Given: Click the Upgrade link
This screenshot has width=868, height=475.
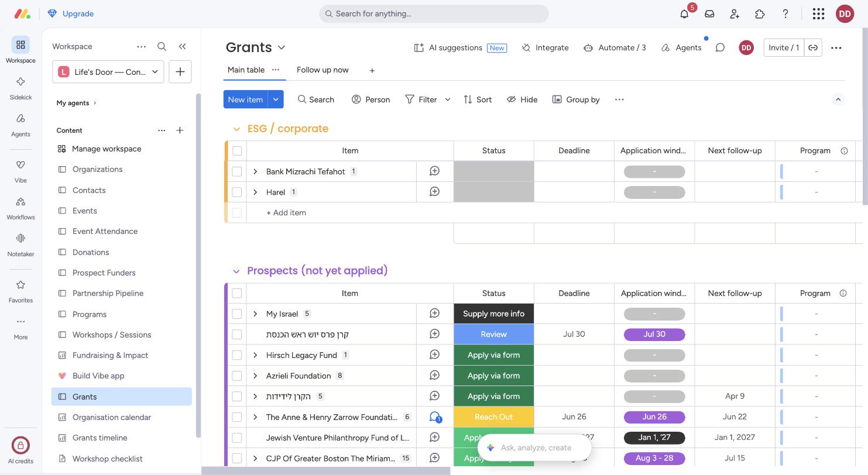Looking at the screenshot, I should (x=71, y=13).
